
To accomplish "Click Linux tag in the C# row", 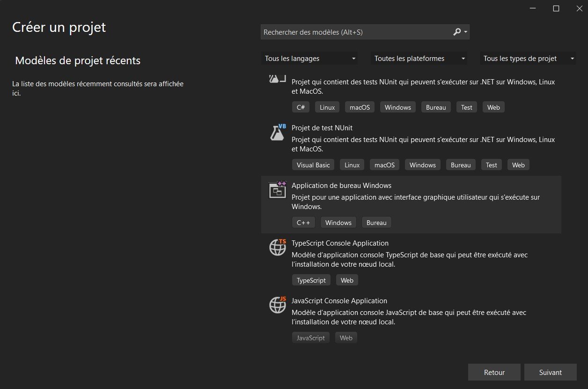I will (x=327, y=107).
